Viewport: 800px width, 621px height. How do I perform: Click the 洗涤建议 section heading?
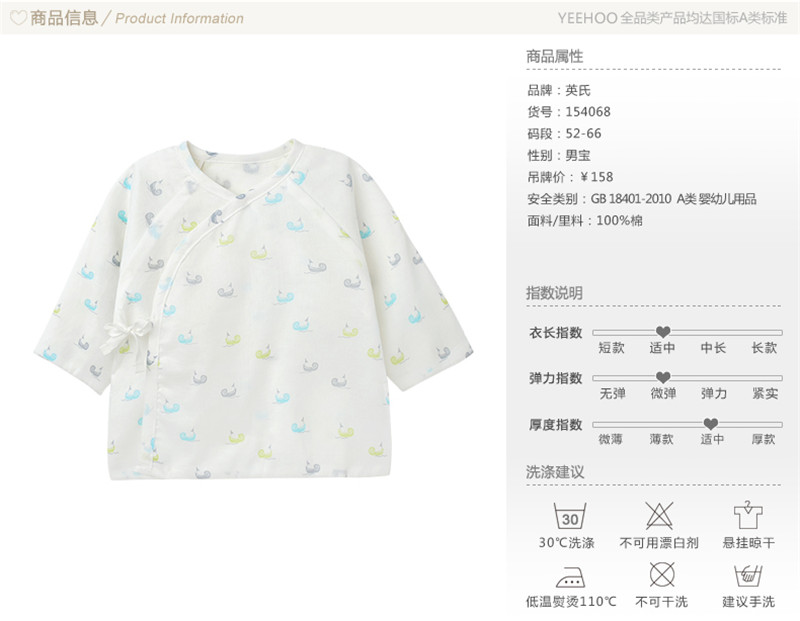pos(555,472)
